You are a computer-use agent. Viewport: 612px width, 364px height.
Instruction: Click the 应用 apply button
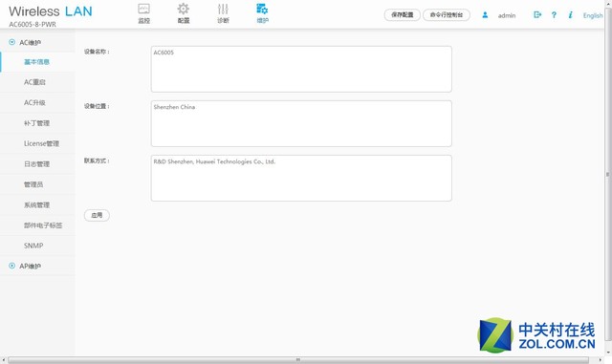(97, 215)
